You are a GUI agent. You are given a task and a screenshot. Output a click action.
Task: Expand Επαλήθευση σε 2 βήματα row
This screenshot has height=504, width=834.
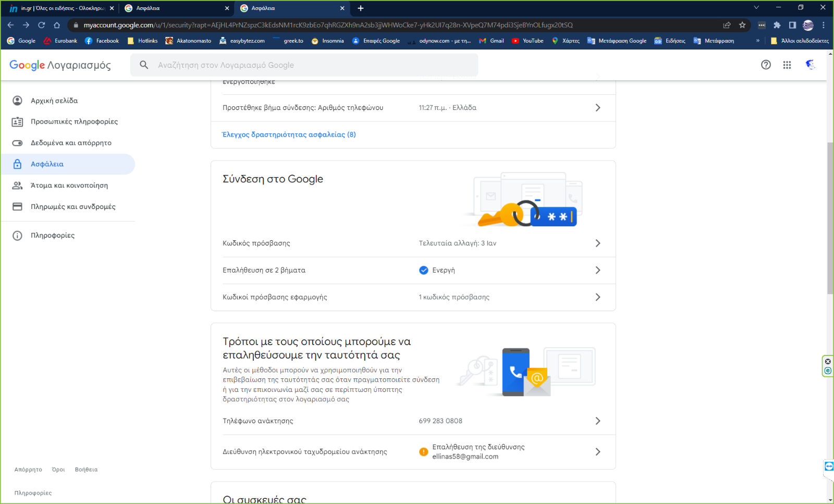tap(413, 271)
